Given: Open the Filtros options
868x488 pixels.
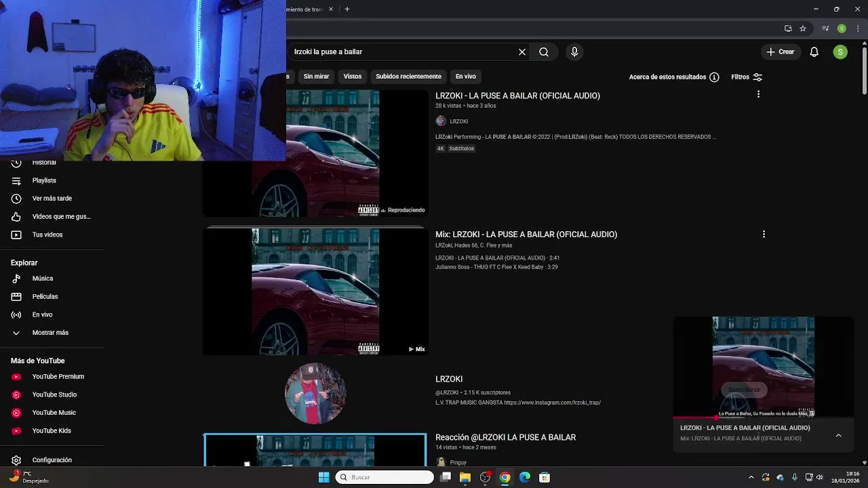Looking at the screenshot, I should [x=747, y=77].
